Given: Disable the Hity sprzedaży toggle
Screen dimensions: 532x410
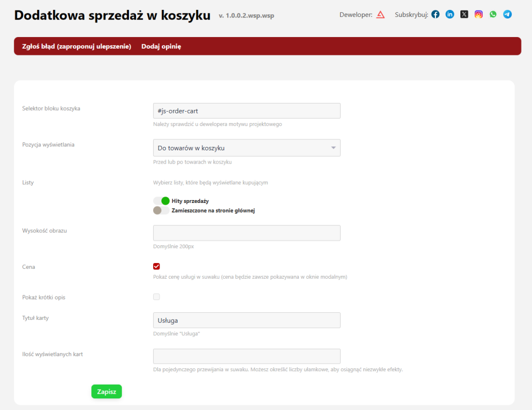Looking at the screenshot, I should (161, 201).
